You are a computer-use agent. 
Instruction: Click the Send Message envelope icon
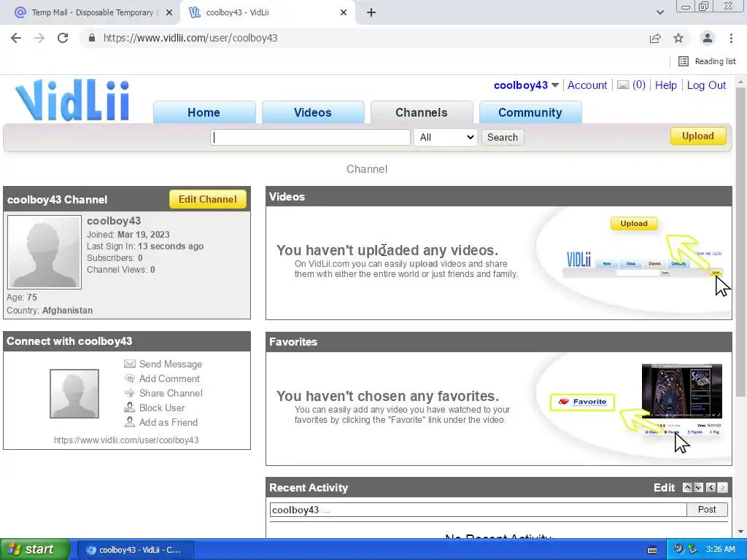[130, 364]
